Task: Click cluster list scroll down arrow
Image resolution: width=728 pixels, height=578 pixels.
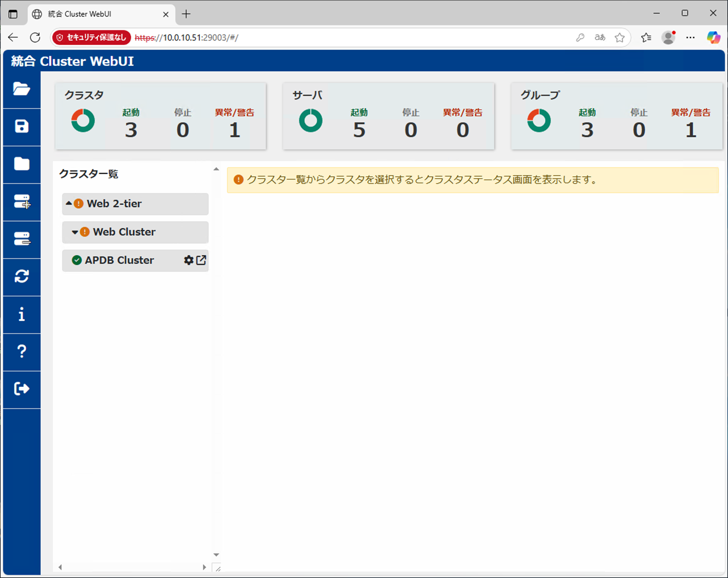Action: (x=216, y=555)
